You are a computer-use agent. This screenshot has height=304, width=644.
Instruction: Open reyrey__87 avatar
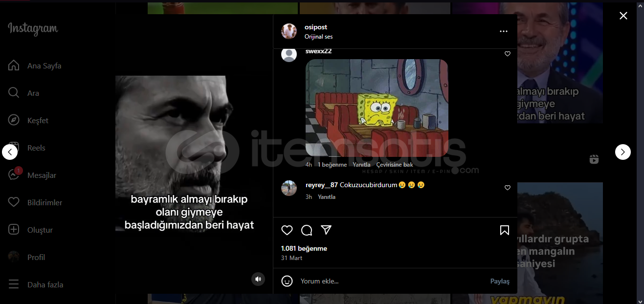click(x=289, y=188)
